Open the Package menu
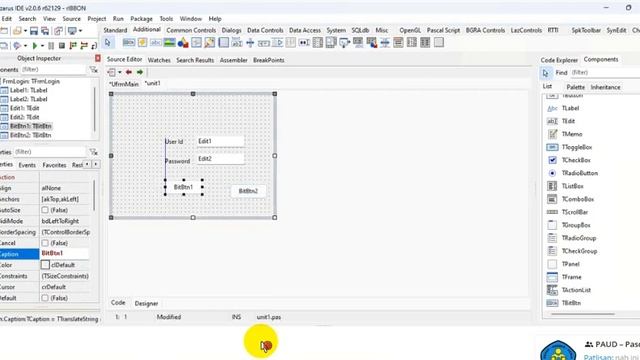Viewport: 640px width, 360px height. [141, 19]
